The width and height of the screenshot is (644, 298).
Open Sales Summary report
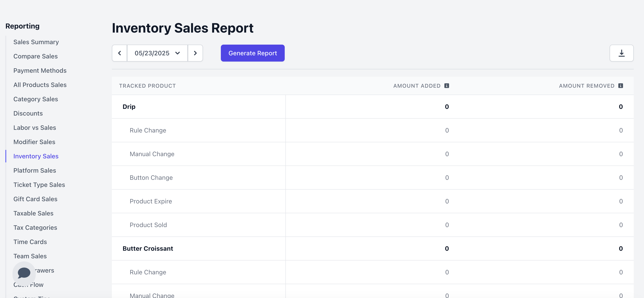pyautogui.click(x=36, y=42)
